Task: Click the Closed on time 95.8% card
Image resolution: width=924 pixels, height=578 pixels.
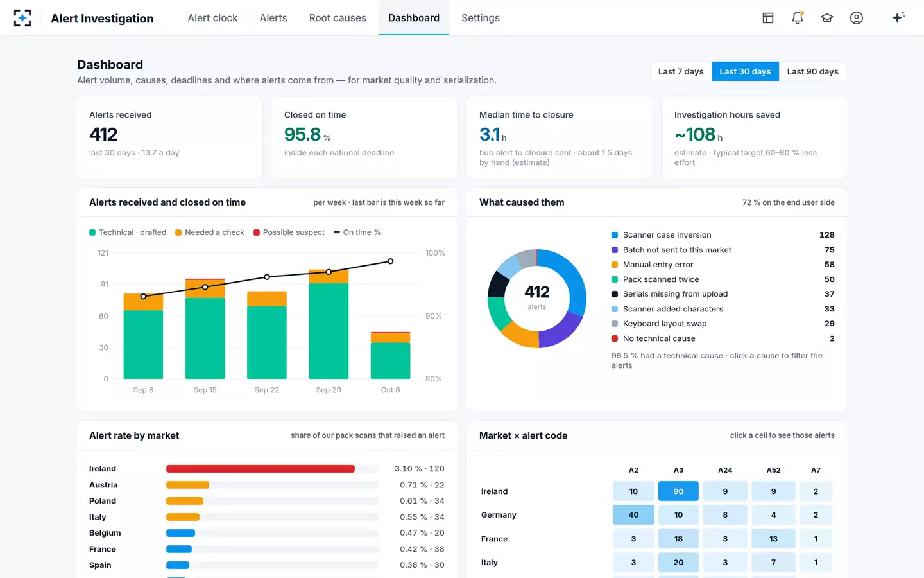Action: tap(364, 137)
